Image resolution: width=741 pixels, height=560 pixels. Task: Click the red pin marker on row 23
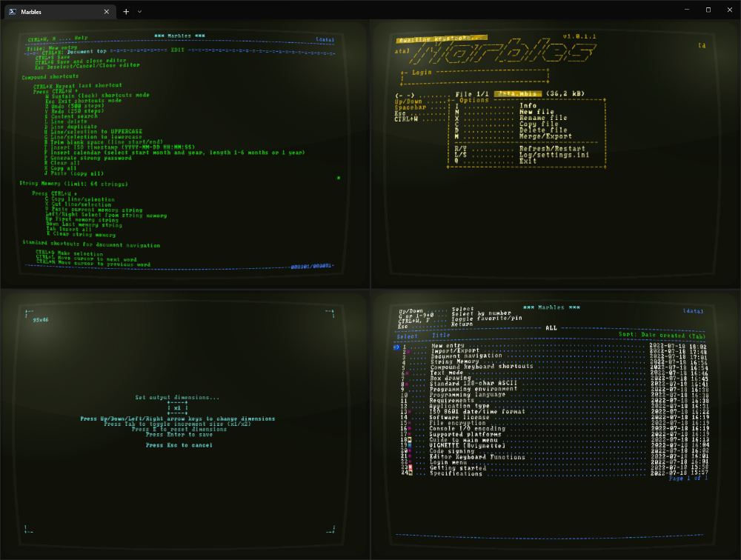tap(411, 467)
